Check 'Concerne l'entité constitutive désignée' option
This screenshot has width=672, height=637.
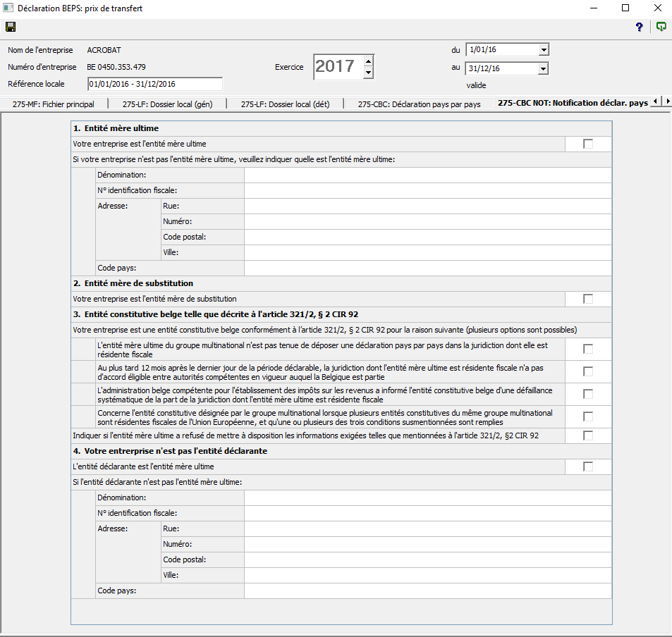coord(588,416)
